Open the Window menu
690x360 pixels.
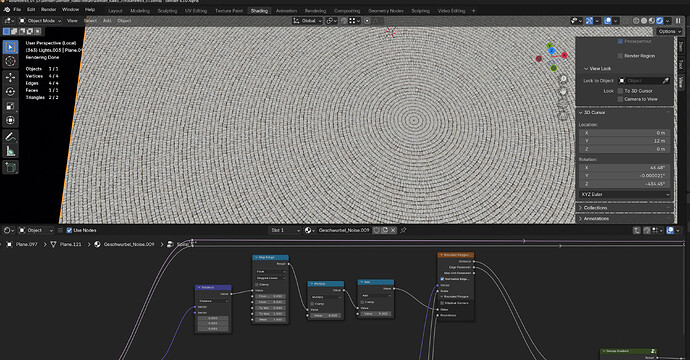click(70, 9)
